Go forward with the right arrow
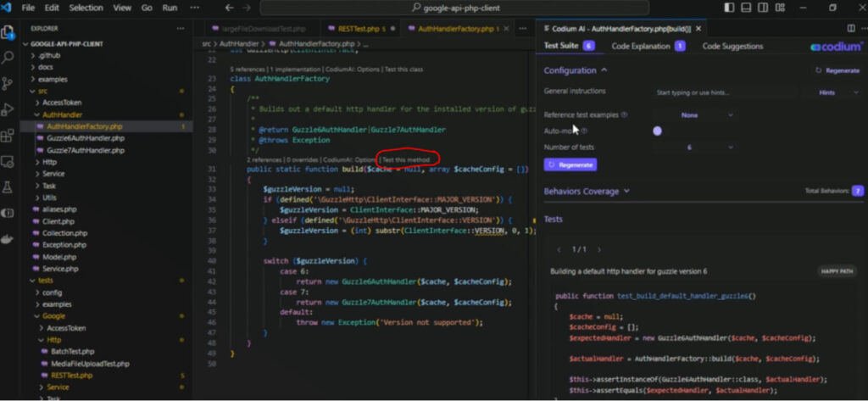This screenshot has height=401, width=868. click(247, 8)
